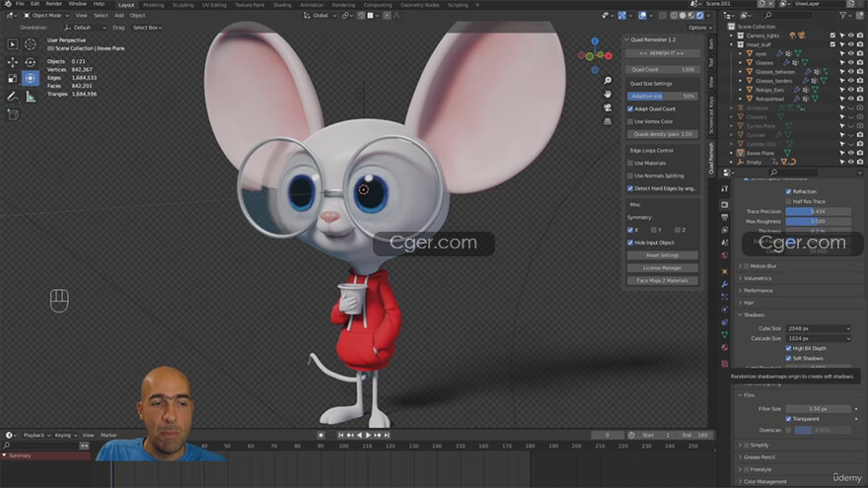Click the auto keying record button

pos(321,436)
